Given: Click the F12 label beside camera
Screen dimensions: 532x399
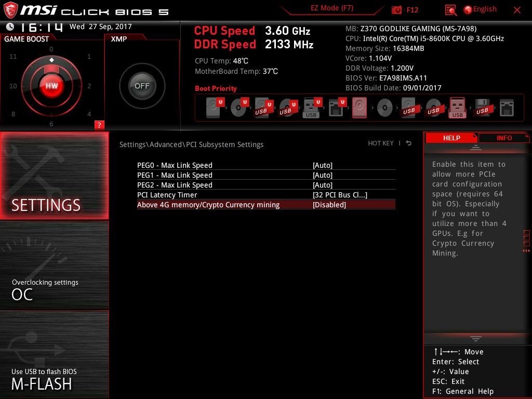Looking at the screenshot, I should click(412, 10).
